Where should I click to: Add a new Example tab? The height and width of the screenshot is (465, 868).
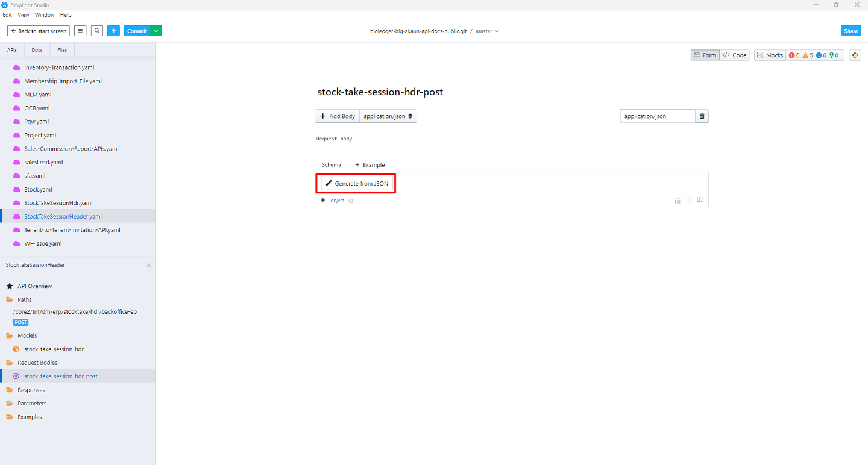[x=370, y=165]
